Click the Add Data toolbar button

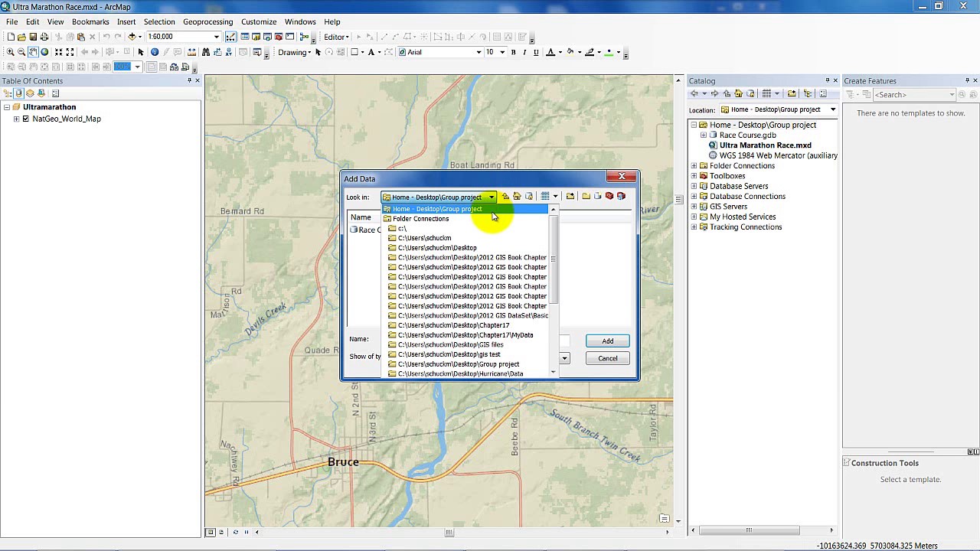[x=132, y=37]
